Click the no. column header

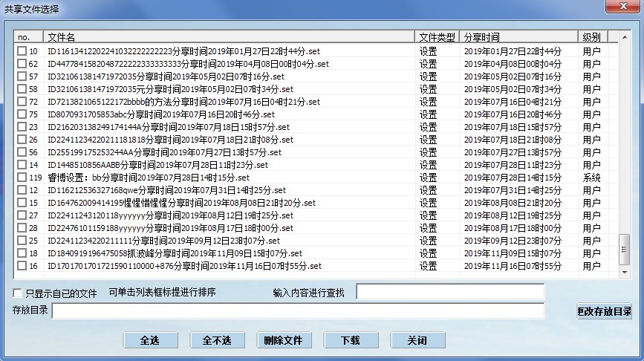(x=28, y=36)
